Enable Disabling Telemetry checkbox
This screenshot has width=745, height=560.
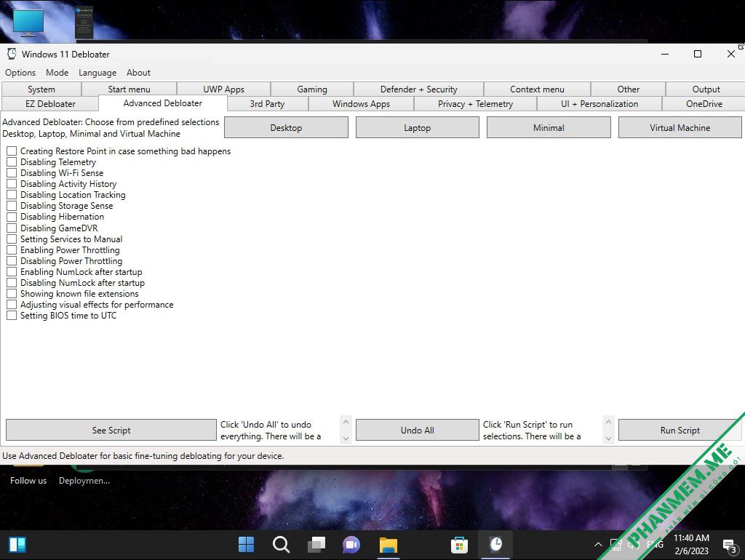(12, 162)
